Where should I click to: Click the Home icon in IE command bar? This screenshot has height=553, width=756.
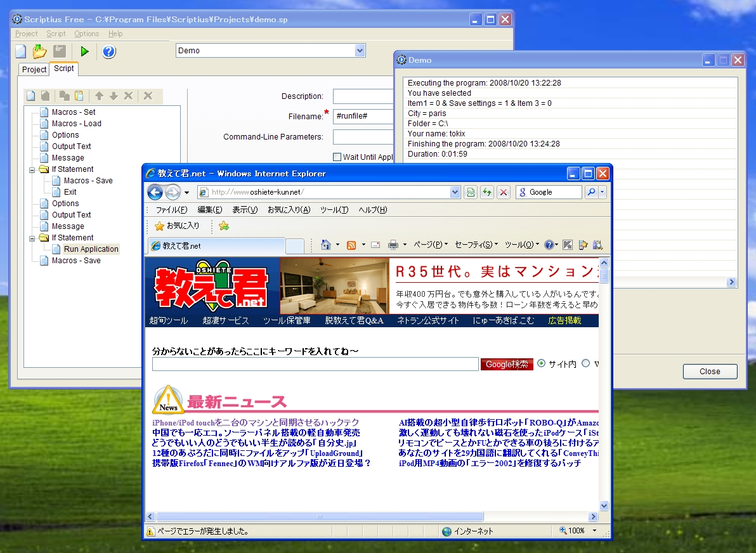[x=326, y=245]
